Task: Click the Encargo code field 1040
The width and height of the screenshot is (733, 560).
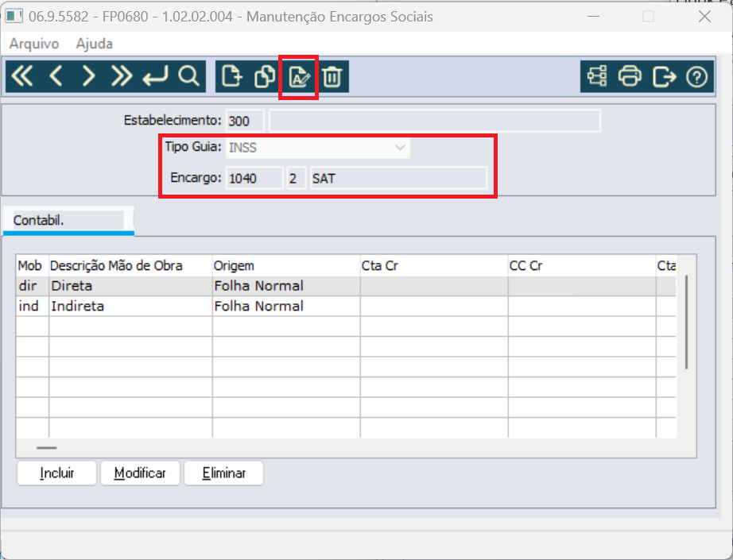Action: coord(254,179)
